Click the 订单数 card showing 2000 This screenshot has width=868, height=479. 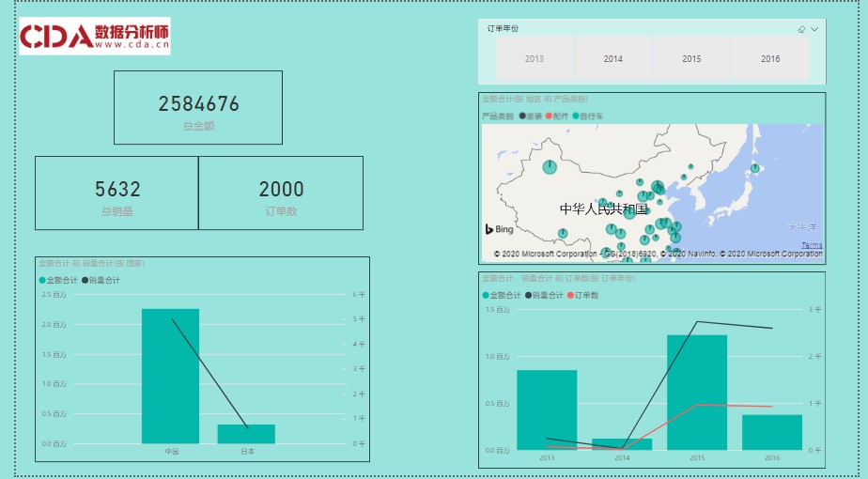(281, 193)
